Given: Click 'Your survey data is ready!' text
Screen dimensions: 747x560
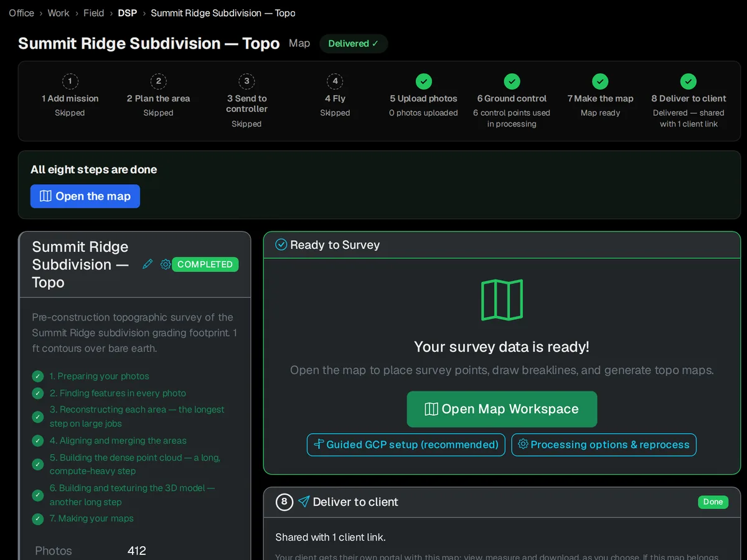Looking at the screenshot, I should pyautogui.click(x=502, y=347).
